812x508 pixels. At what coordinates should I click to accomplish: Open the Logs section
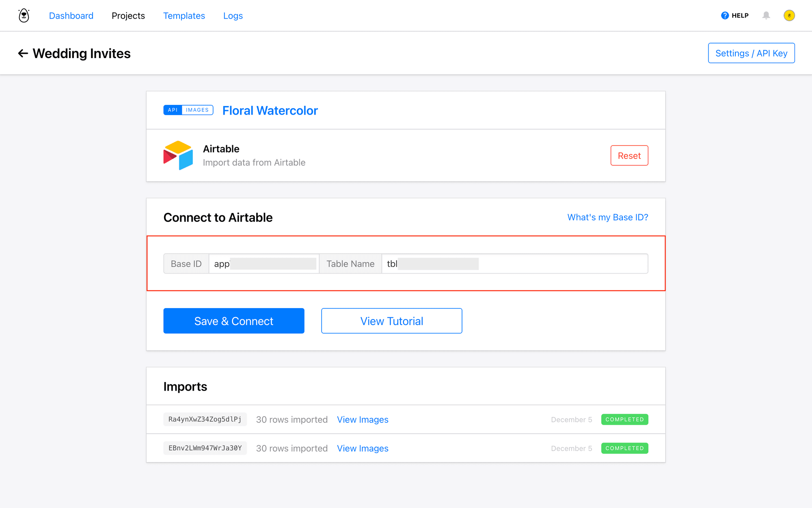(233, 15)
